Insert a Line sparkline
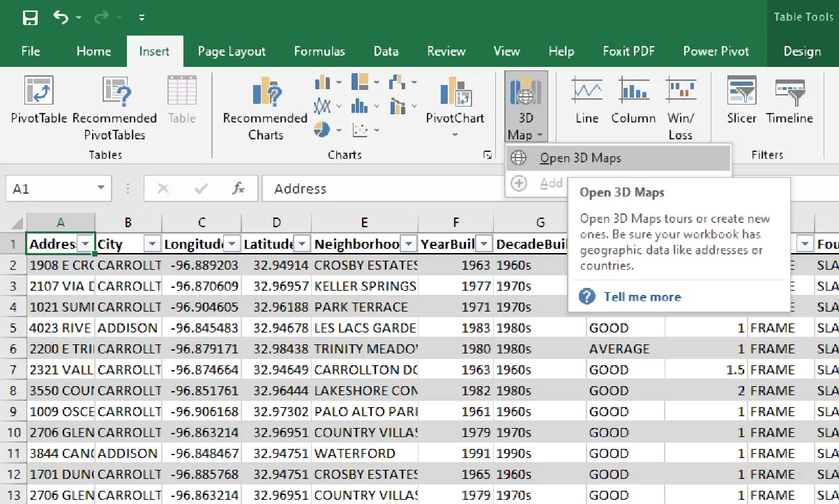This screenshot has height=504, width=839. 586,98
